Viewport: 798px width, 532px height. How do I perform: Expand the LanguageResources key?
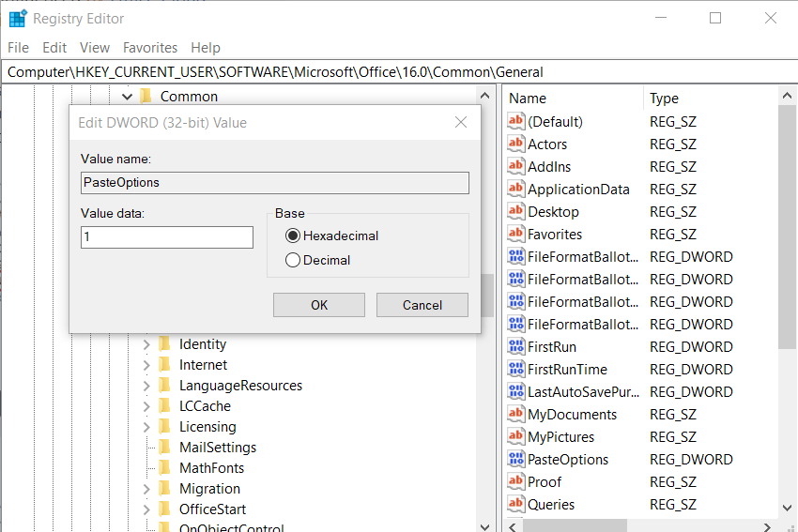coord(146,386)
